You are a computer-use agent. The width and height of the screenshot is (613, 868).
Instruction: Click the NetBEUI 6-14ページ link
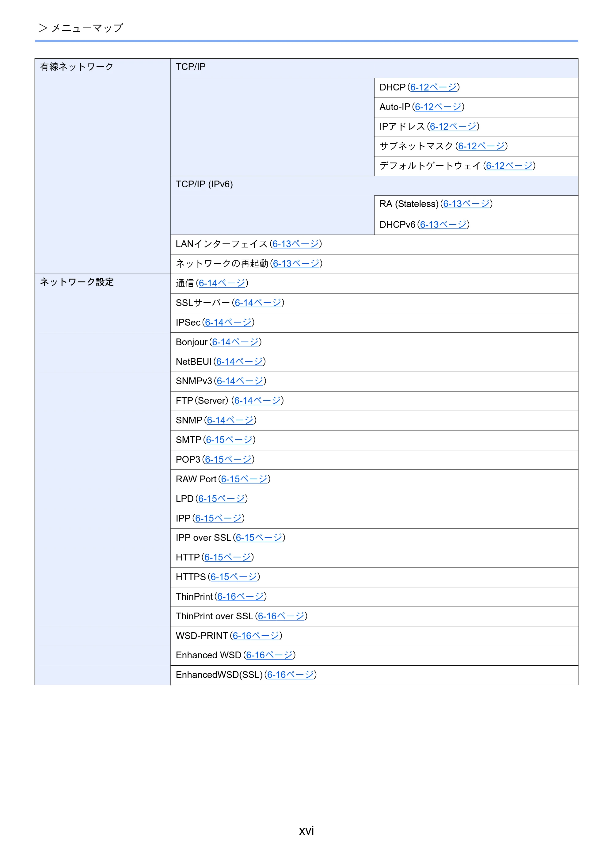[239, 362]
